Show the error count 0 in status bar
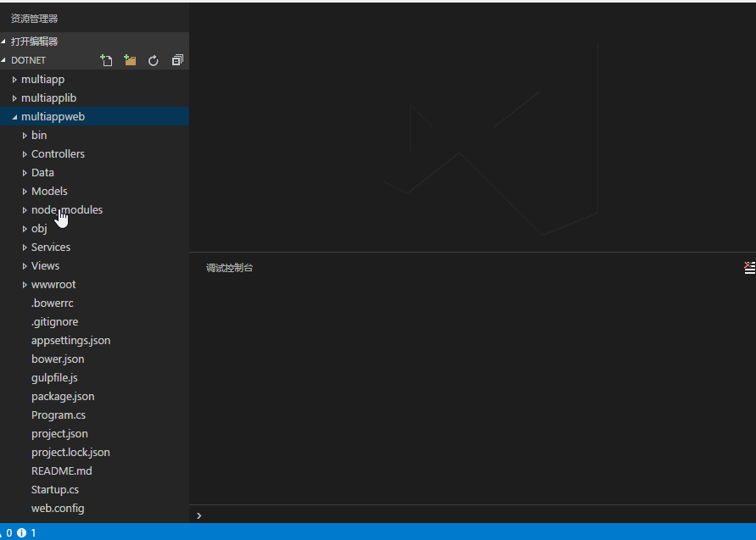The height and width of the screenshot is (540, 756). 6,532
